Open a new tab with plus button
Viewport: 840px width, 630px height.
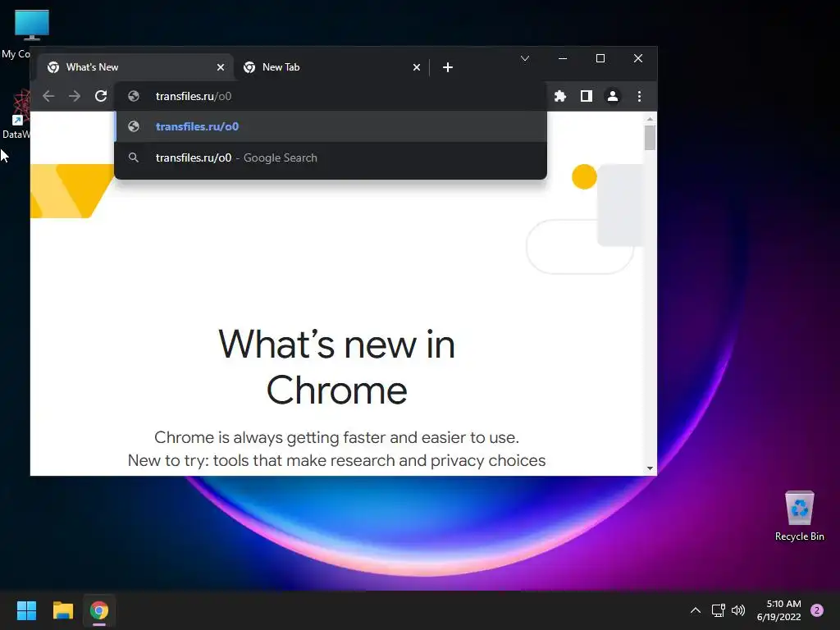[448, 67]
